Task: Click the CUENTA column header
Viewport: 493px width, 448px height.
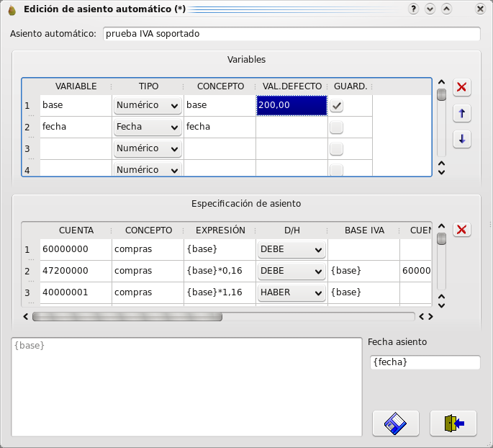Action: click(76, 230)
